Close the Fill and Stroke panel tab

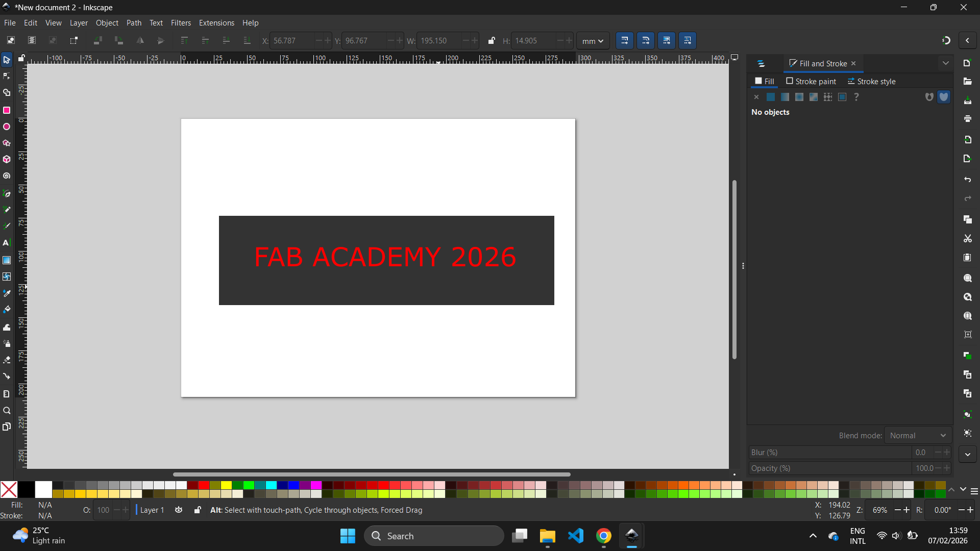pos(853,63)
